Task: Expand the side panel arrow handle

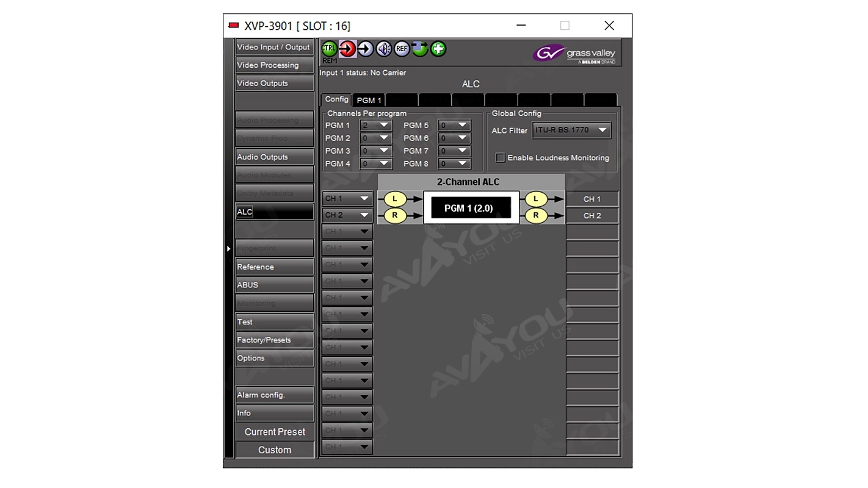Action: (x=229, y=249)
